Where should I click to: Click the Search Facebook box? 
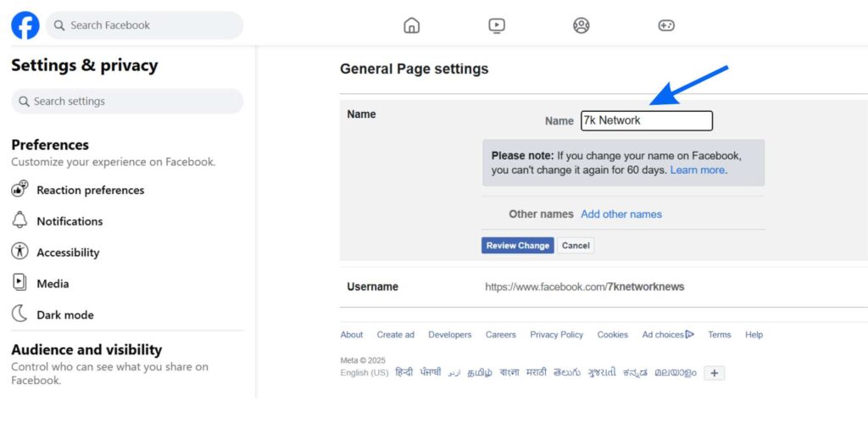(144, 25)
